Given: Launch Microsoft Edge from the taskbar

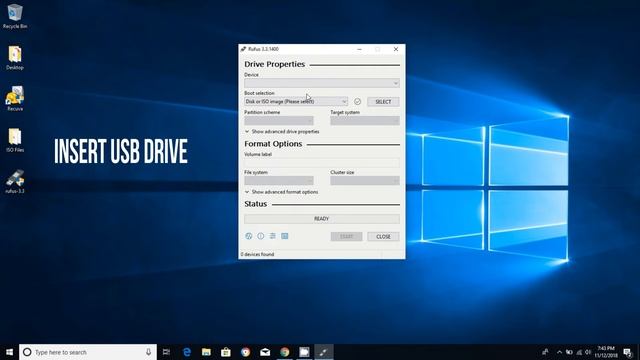Looking at the screenshot, I should (x=187, y=352).
